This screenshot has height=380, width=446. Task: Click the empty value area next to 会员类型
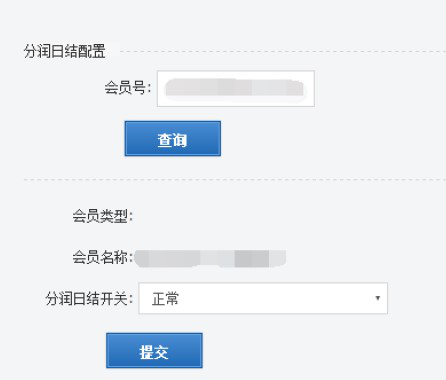click(x=200, y=217)
